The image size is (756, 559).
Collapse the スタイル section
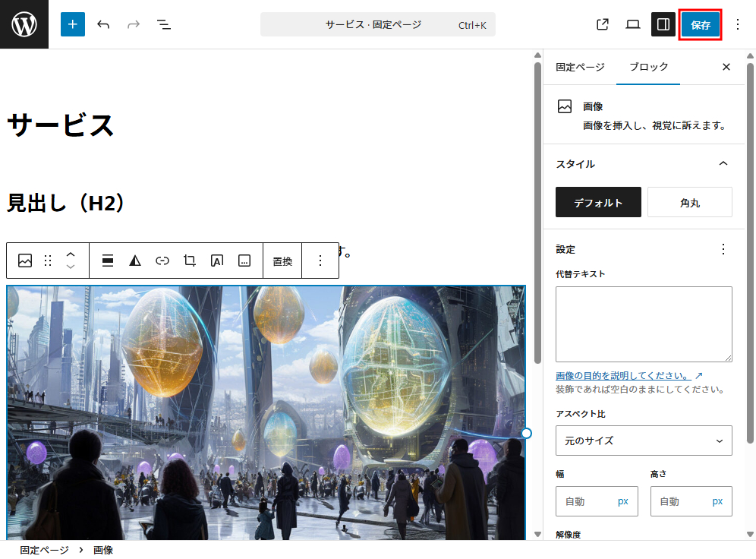723,163
